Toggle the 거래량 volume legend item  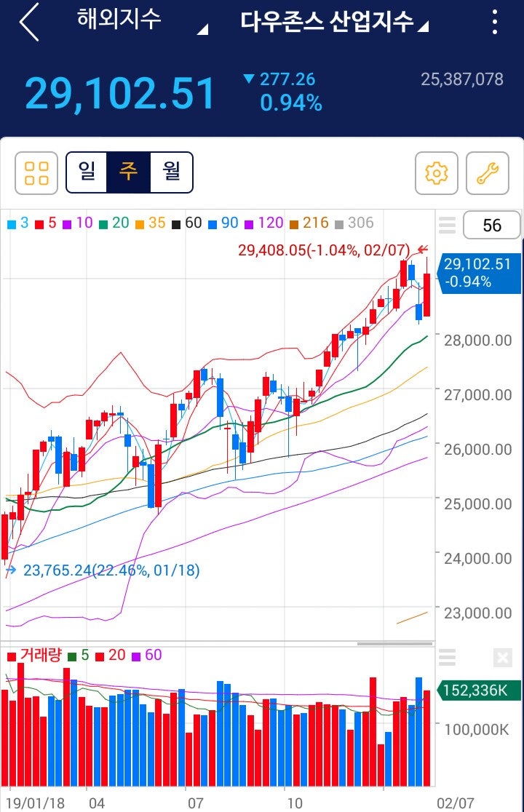34,656
